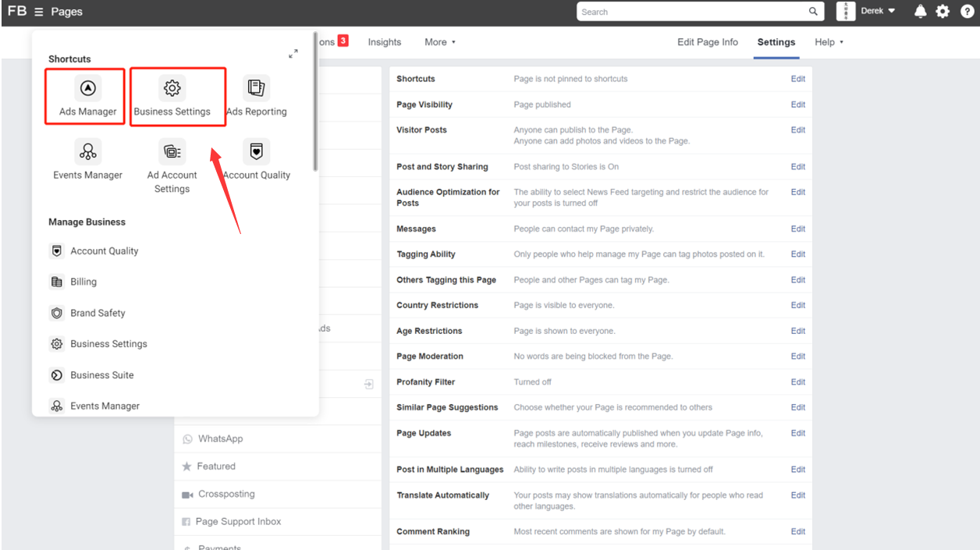980x550 pixels.
Task: Click the search magnifier icon
Action: pyautogui.click(x=813, y=12)
